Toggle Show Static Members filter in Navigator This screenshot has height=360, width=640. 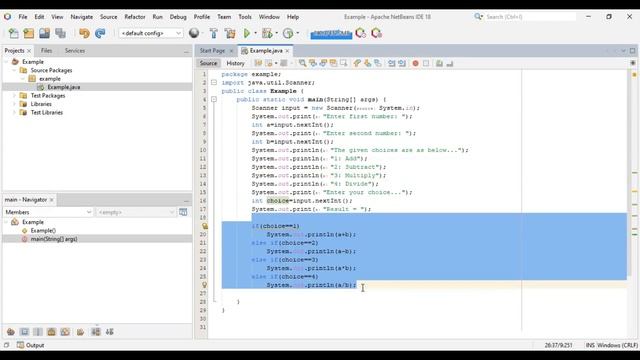pyautogui.click(x=38, y=332)
